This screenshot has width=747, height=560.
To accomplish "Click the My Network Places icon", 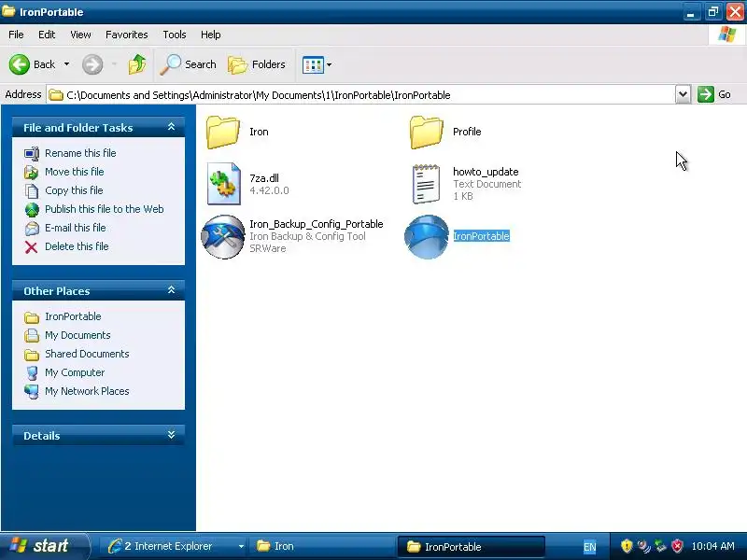I will [x=32, y=392].
